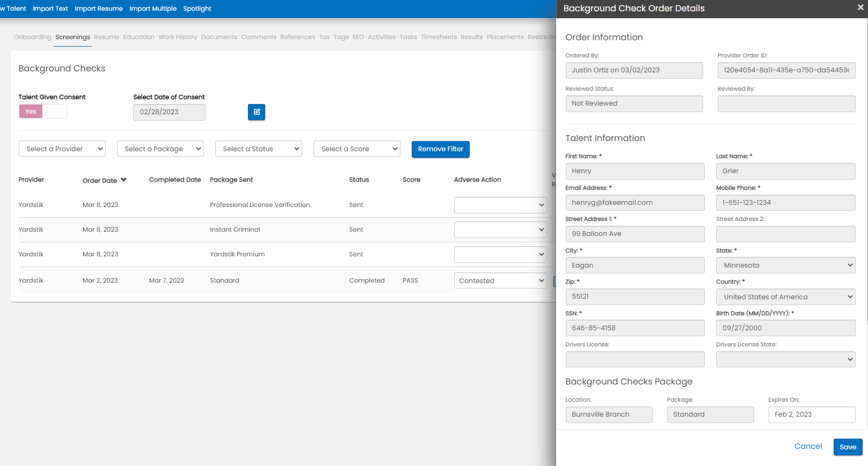Viewport: 868px width, 466px height.
Task: Switch to the Documents tab
Action: click(x=219, y=37)
